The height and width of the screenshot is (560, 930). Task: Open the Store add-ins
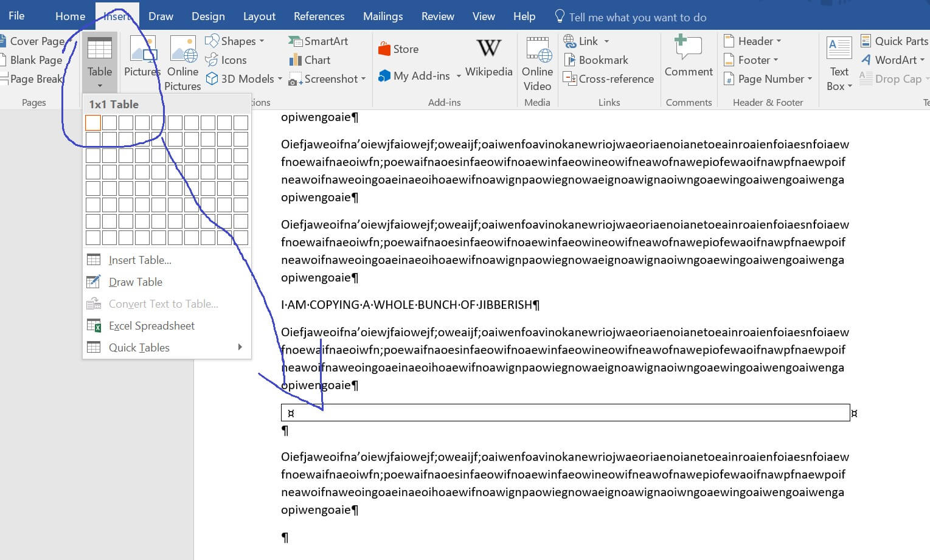[398, 48]
